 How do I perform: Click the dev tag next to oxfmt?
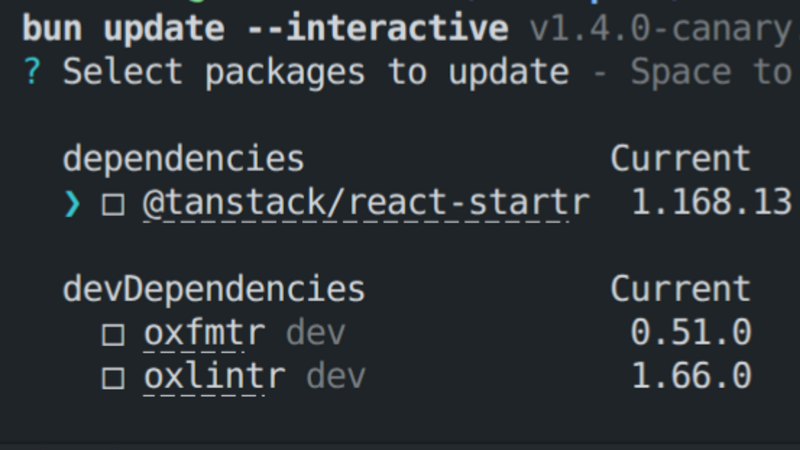click(316, 334)
